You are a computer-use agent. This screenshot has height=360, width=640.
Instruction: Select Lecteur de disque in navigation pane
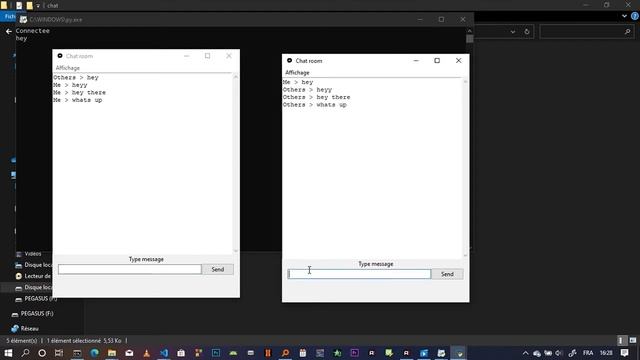(x=38, y=276)
